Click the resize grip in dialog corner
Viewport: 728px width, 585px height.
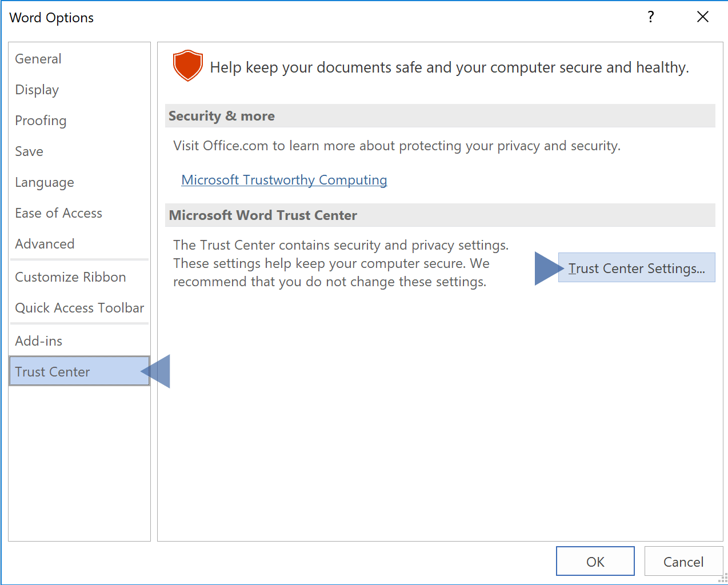[722, 579]
